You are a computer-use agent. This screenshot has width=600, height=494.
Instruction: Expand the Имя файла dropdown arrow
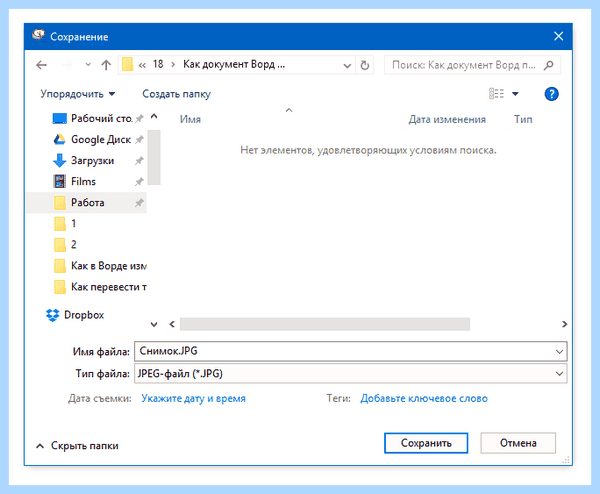[x=559, y=351]
